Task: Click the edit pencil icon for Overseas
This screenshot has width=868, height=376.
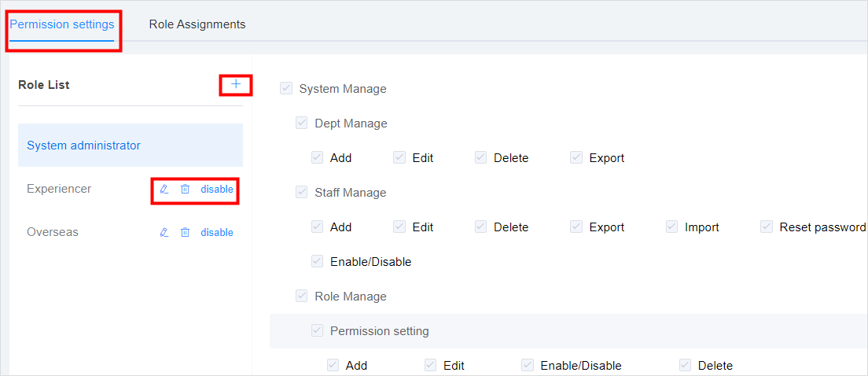Action: [164, 232]
